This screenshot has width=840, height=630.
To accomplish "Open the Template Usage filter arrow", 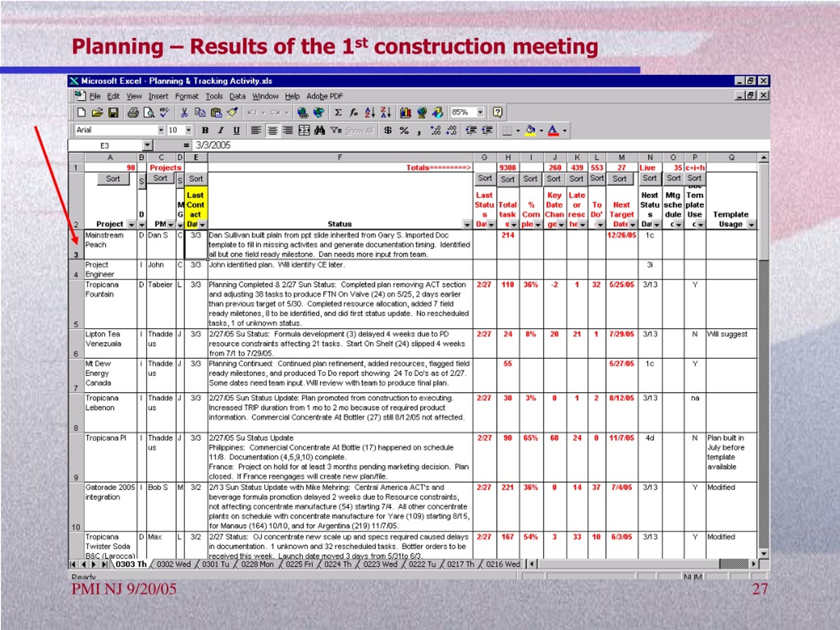I will 751,225.
